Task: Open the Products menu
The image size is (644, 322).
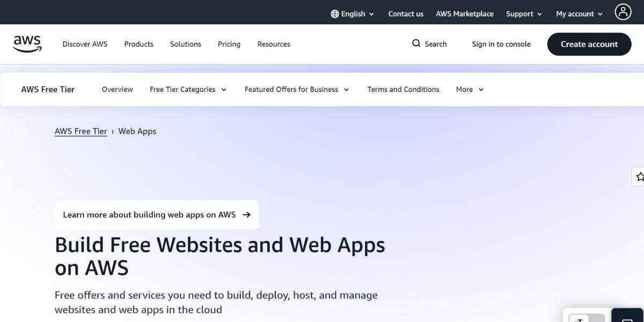Action: point(138,44)
